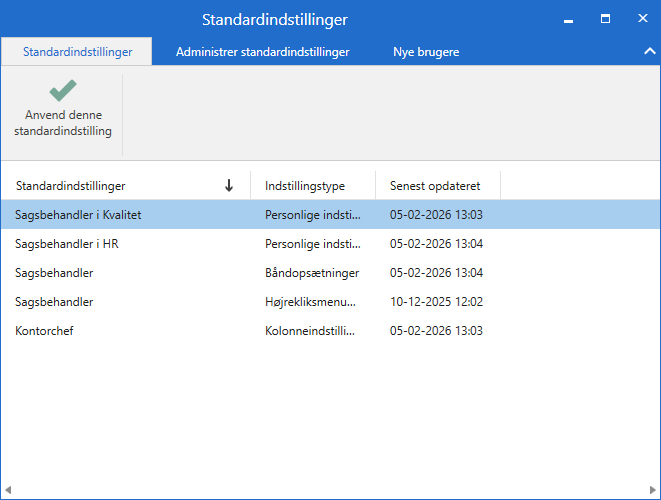Click the Højrekliksmenu... type cell
This screenshot has width=661, height=500.
[310, 302]
